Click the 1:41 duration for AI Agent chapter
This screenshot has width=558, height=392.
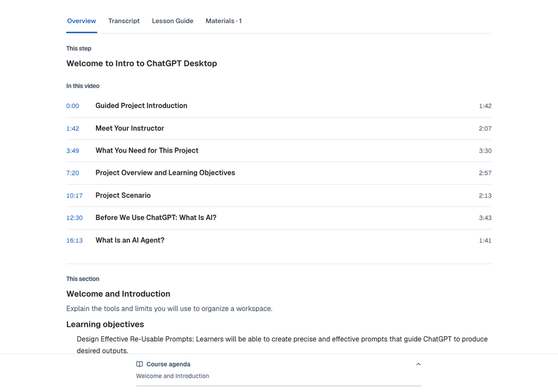pos(485,240)
